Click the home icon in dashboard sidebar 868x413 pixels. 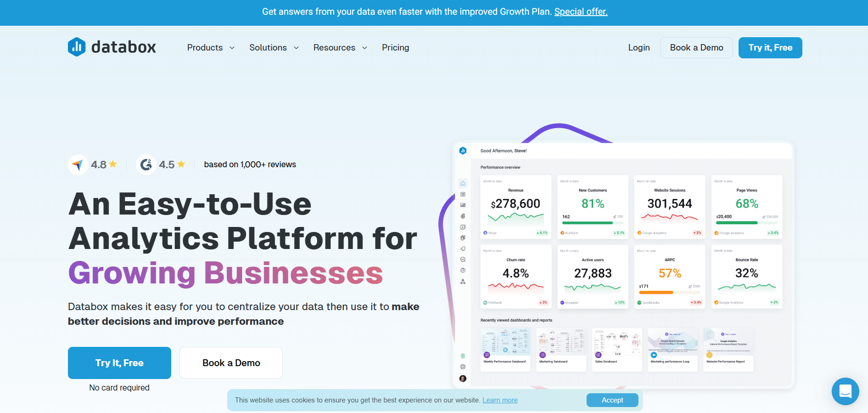pyautogui.click(x=463, y=183)
